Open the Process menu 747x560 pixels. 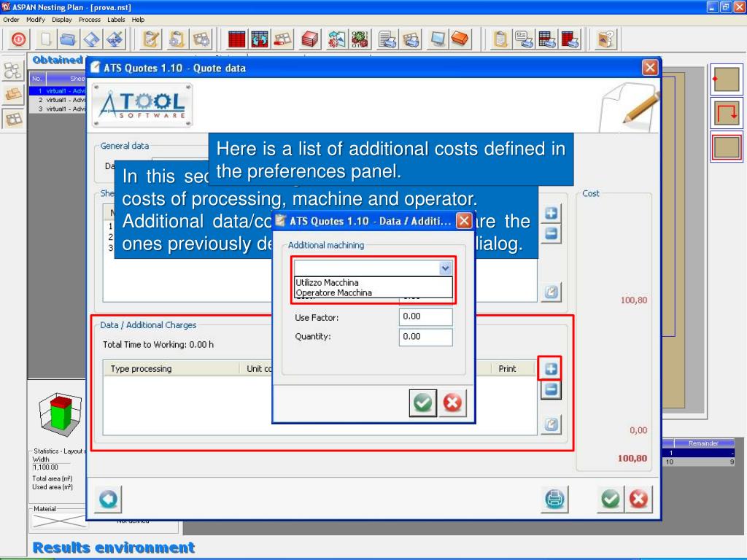tap(90, 20)
